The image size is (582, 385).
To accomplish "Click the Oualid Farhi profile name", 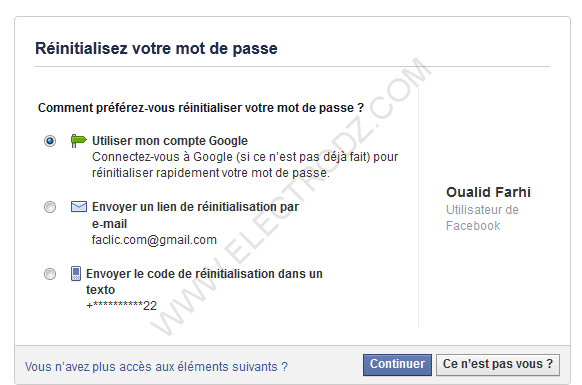I will (488, 192).
